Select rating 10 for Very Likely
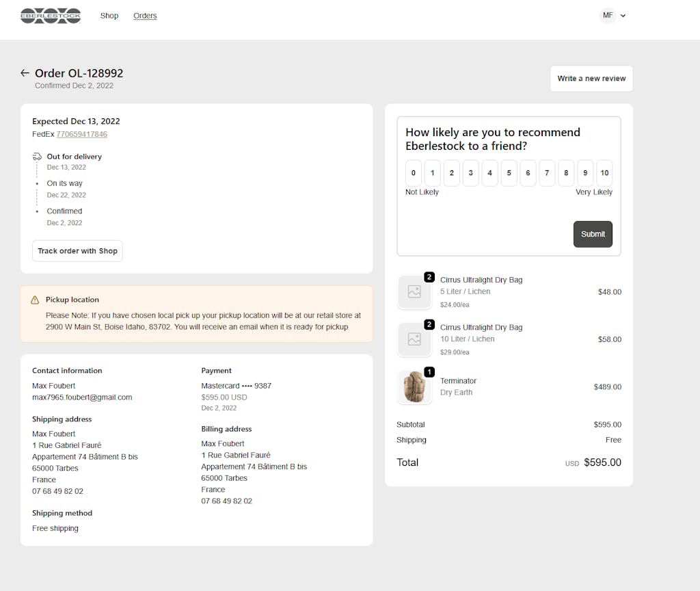The height and width of the screenshot is (591, 700). pos(604,173)
